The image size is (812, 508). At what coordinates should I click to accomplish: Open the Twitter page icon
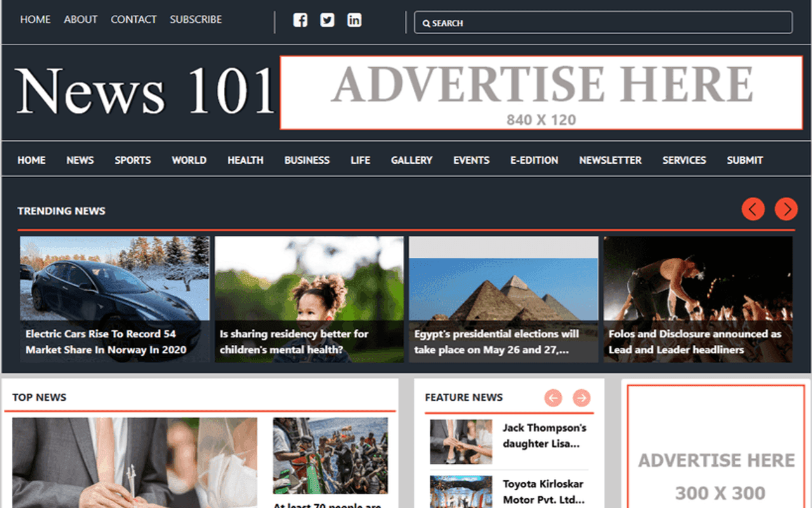pos(327,20)
